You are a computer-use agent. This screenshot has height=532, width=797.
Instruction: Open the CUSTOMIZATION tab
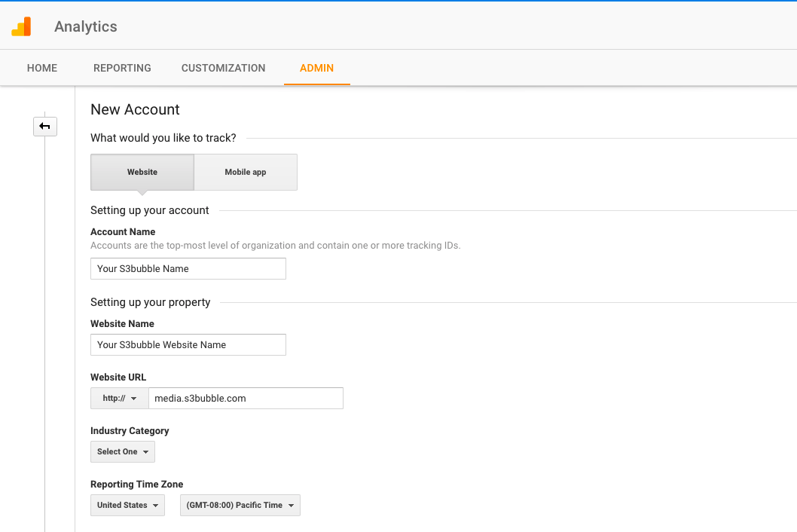tap(223, 68)
